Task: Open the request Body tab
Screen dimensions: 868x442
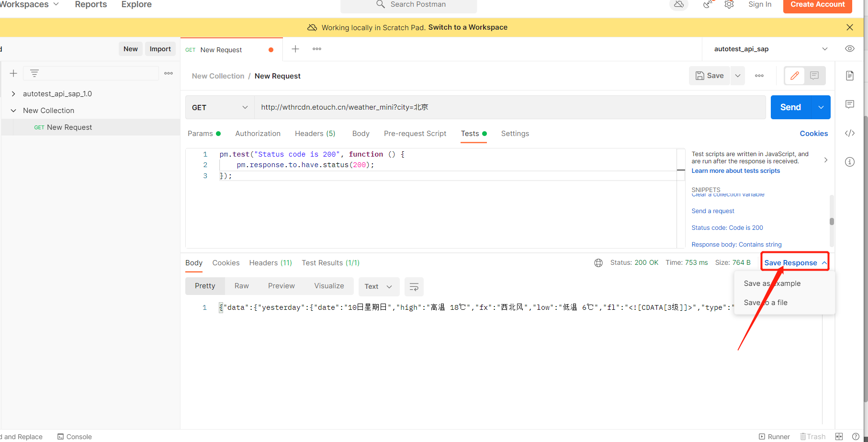Action: click(361, 134)
